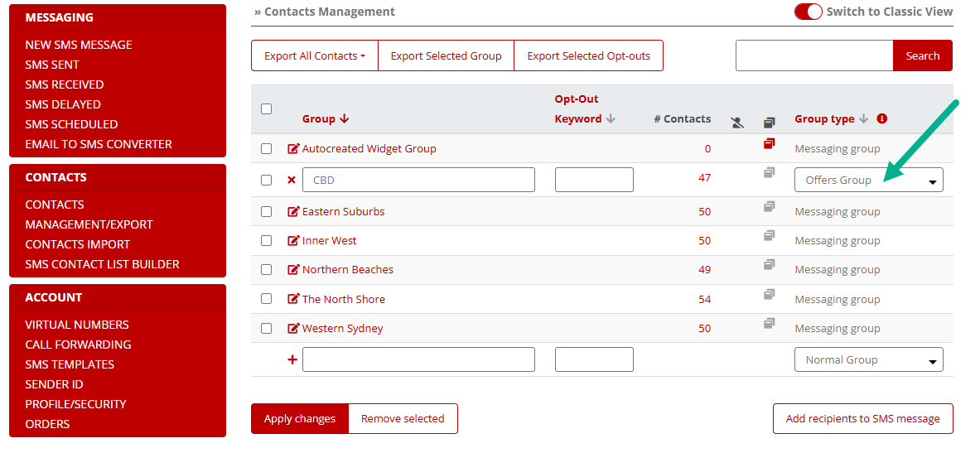
Task: Click the copy icon in Inner West row
Action: click(770, 236)
